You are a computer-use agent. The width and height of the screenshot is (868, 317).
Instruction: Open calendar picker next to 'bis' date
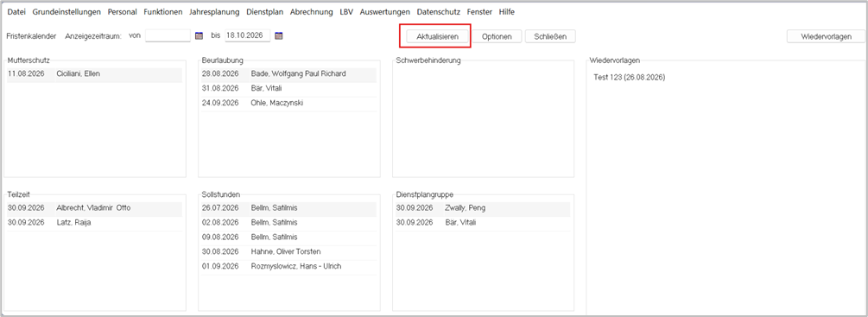coord(279,36)
